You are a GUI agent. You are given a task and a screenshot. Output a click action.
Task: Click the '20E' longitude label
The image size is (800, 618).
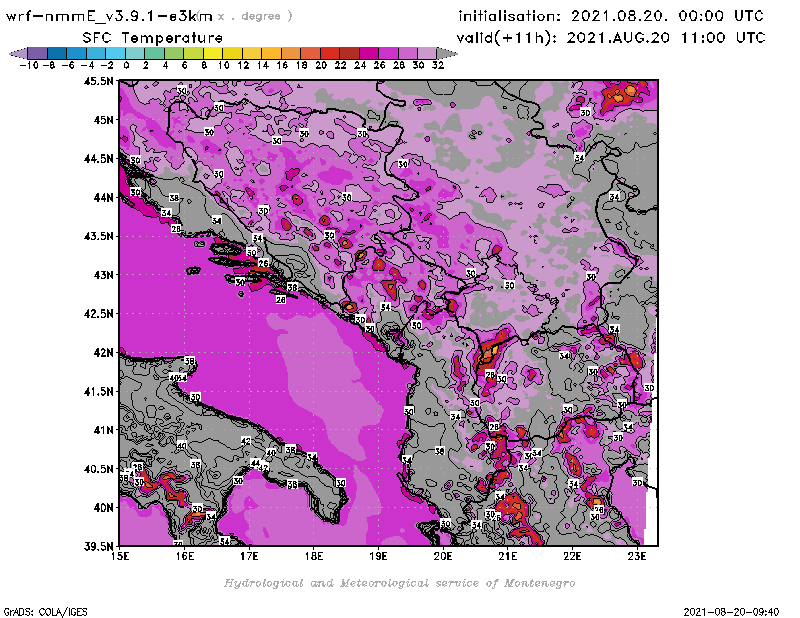443,556
